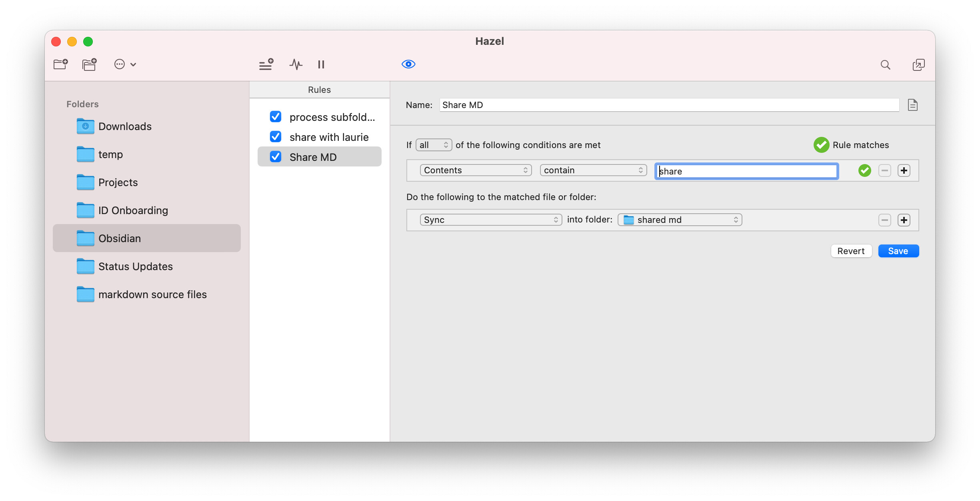
Task: Select the process subfold... rule
Action: (332, 117)
